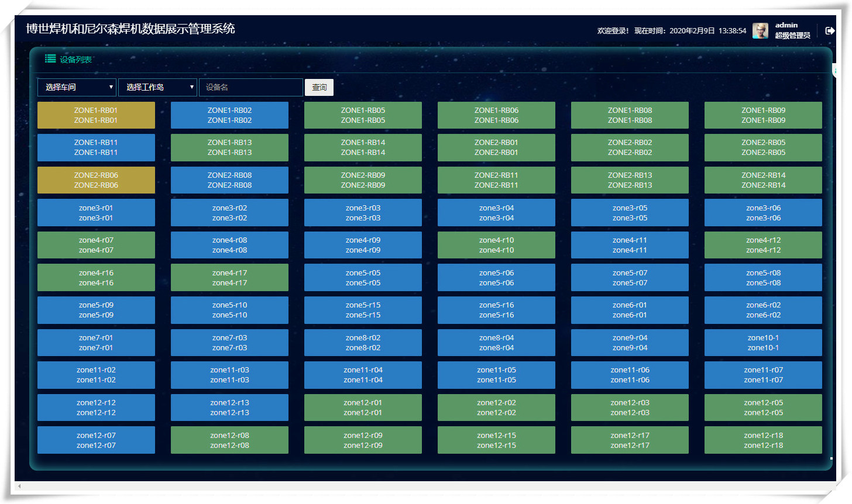Open the zone5-r15 device tile
Viewport: 852px width, 504px height.
(x=363, y=310)
